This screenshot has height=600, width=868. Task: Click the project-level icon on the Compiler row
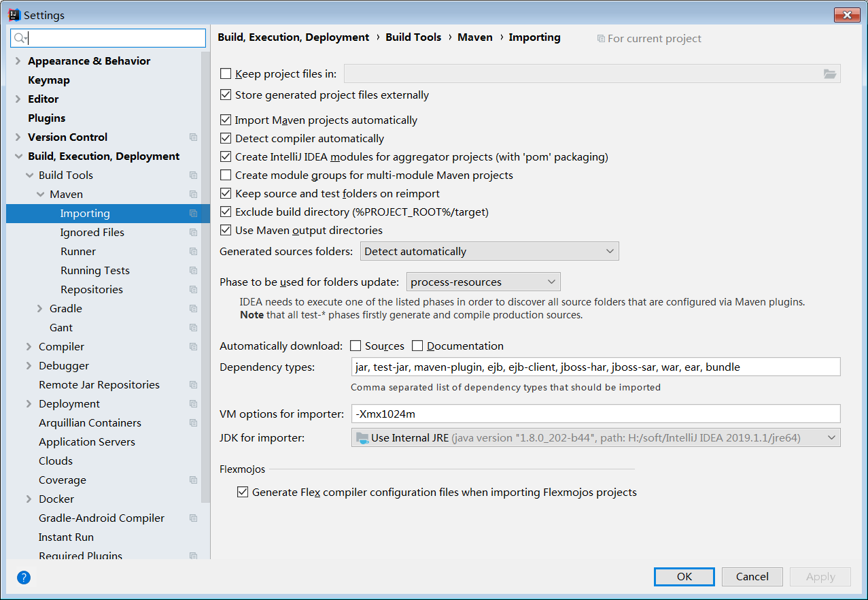pyautogui.click(x=194, y=347)
